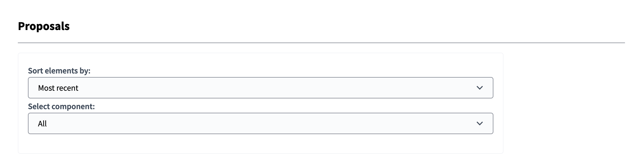Click the chevron arrow in the sort dropdown
Image resolution: width=644 pixels, height=160 pixels.
[479, 88]
